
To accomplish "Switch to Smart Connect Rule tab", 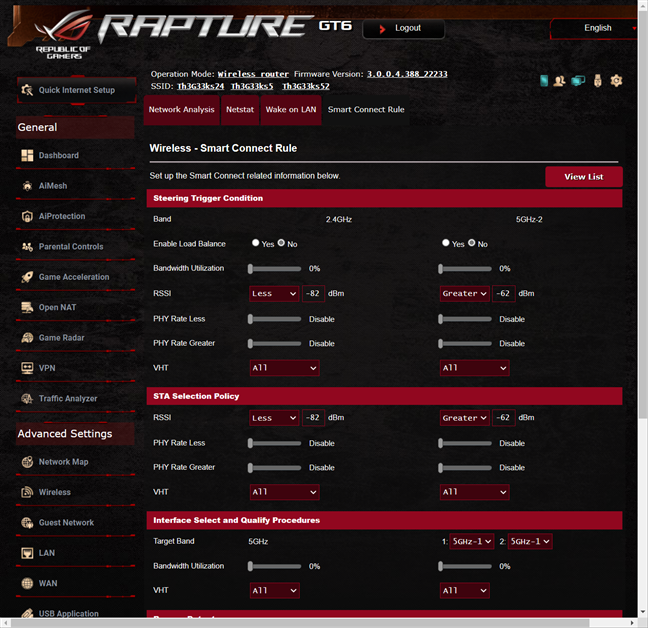I will (x=366, y=110).
